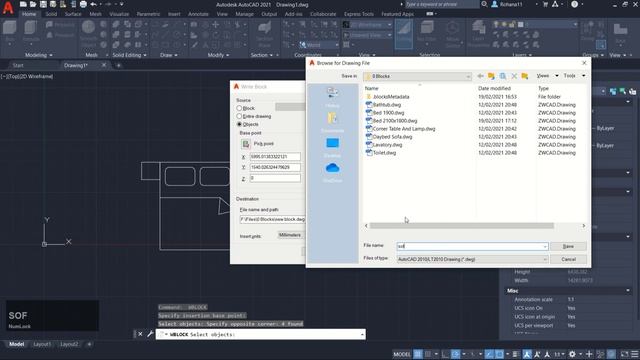Click the Pick point icon in Write Block
The image size is (640, 360).
245,144
